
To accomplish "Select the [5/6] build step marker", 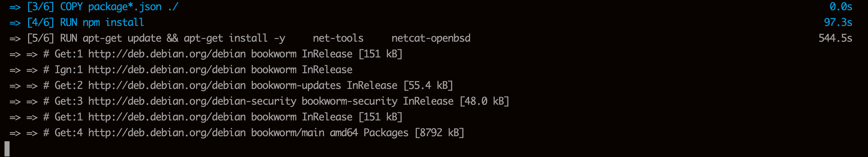I will [x=40, y=38].
